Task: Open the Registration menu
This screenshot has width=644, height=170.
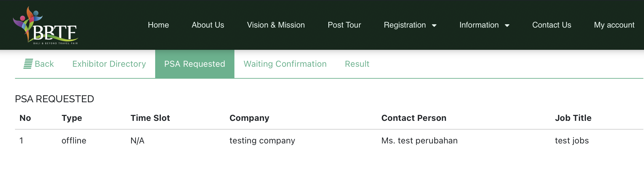Action: click(410, 25)
